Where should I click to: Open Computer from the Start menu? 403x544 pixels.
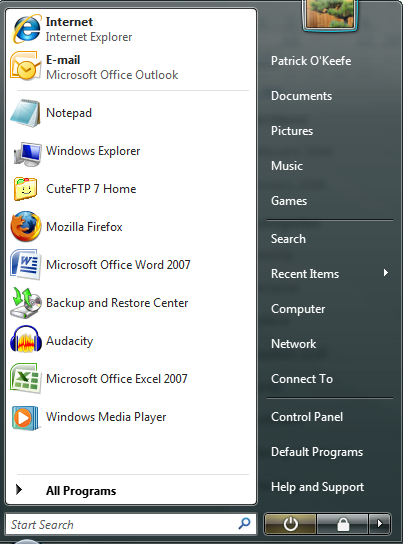[x=298, y=309]
